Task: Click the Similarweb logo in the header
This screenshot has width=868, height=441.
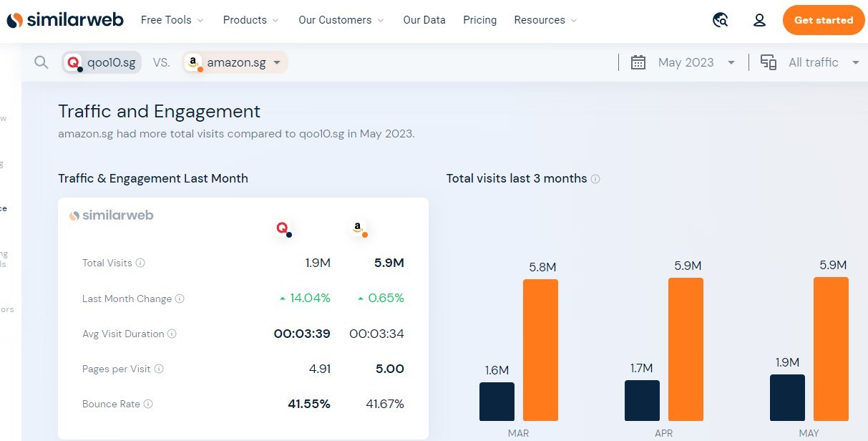Action: (65, 20)
